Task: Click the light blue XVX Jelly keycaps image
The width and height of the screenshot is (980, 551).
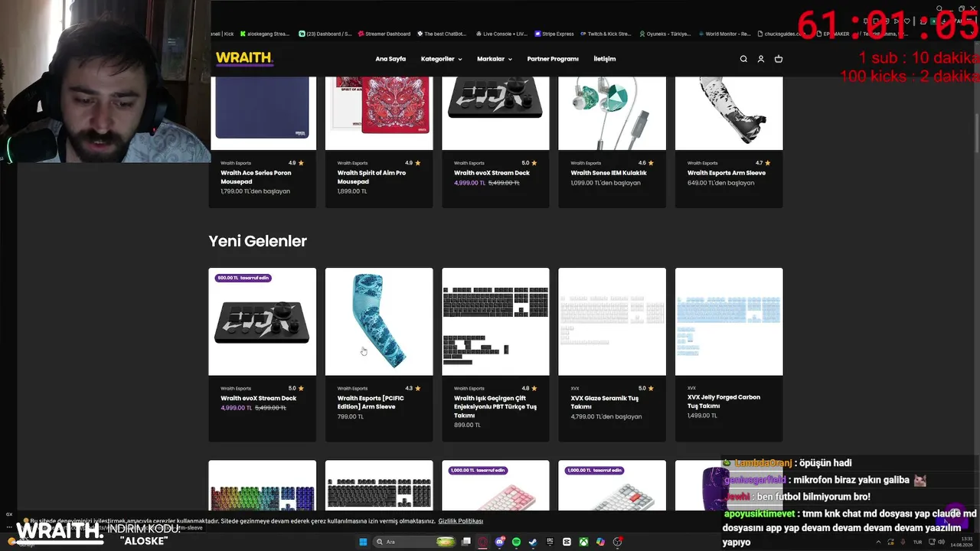Action: [729, 321]
